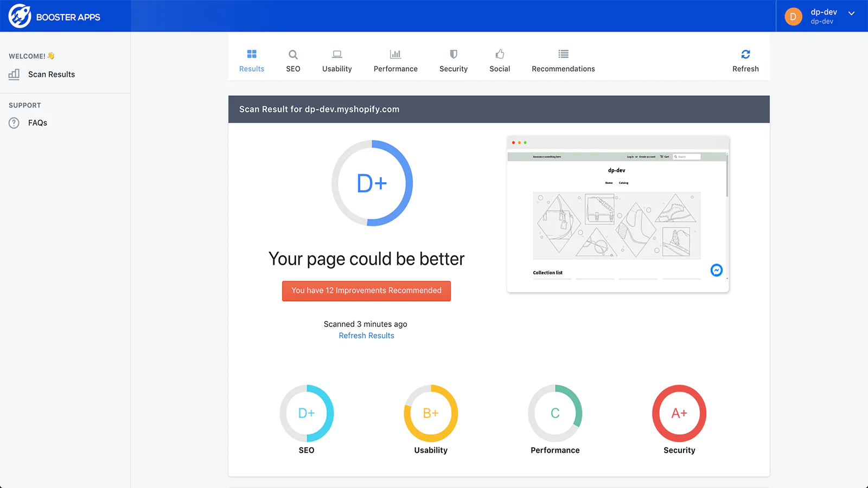
Task: Open the Messenger chat icon in preview
Action: click(x=716, y=270)
